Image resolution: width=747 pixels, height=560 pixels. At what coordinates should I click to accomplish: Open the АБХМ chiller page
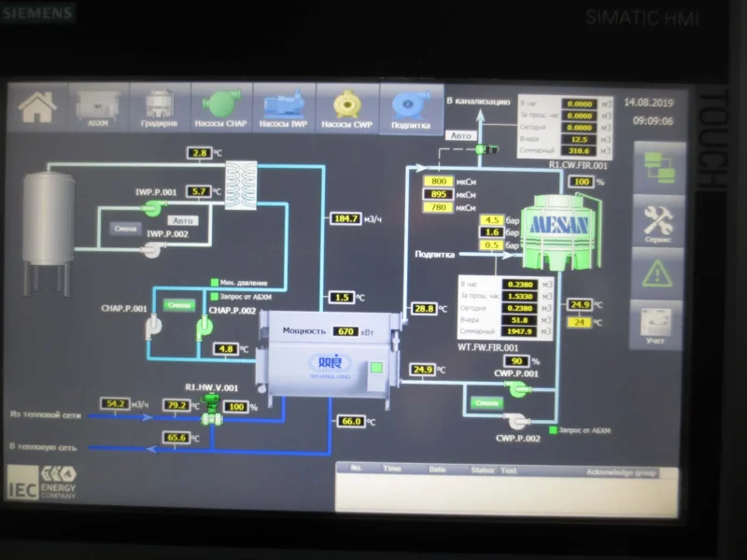pos(98,107)
